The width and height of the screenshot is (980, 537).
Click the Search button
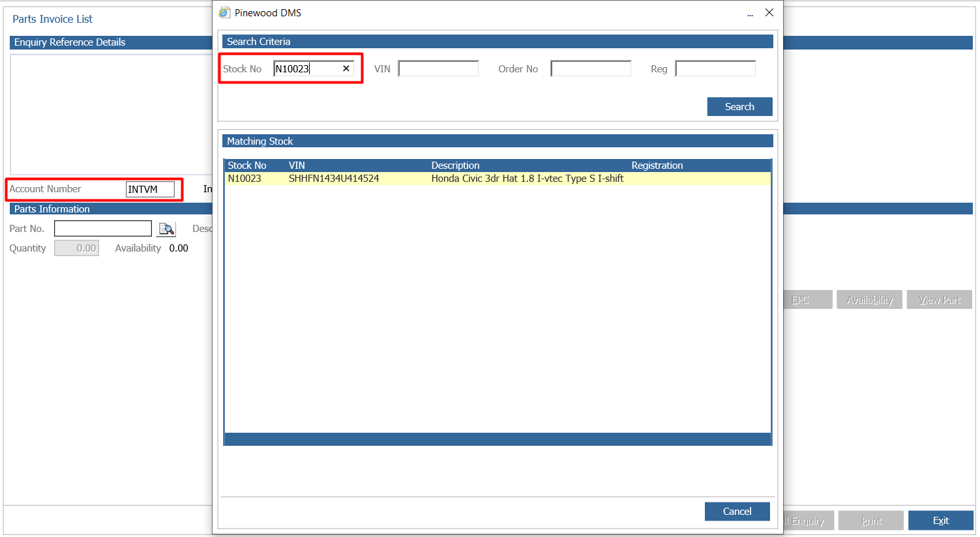click(739, 107)
